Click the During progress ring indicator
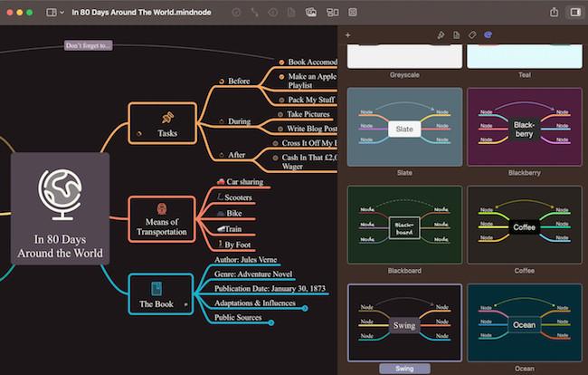 click(x=222, y=121)
